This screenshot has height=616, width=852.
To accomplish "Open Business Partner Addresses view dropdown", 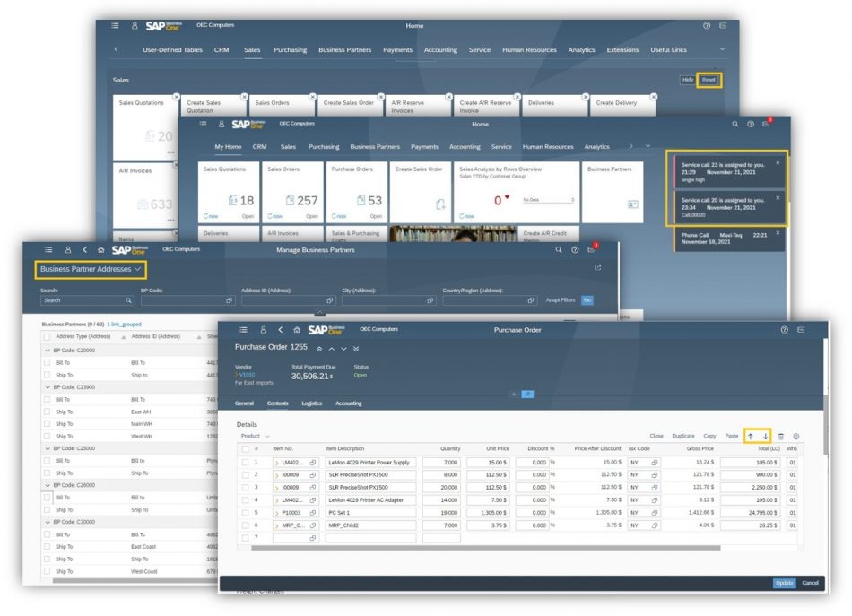I will pos(91,269).
